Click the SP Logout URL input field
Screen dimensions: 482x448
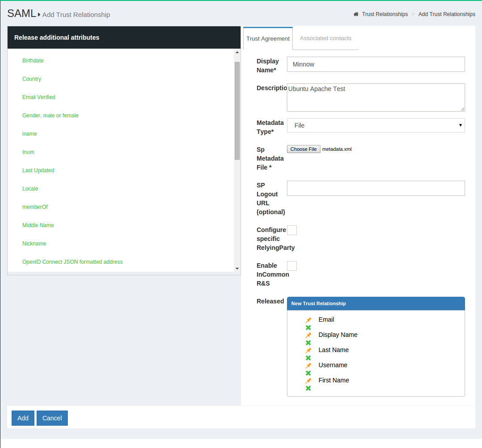pyautogui.click(x=375, y=188)
